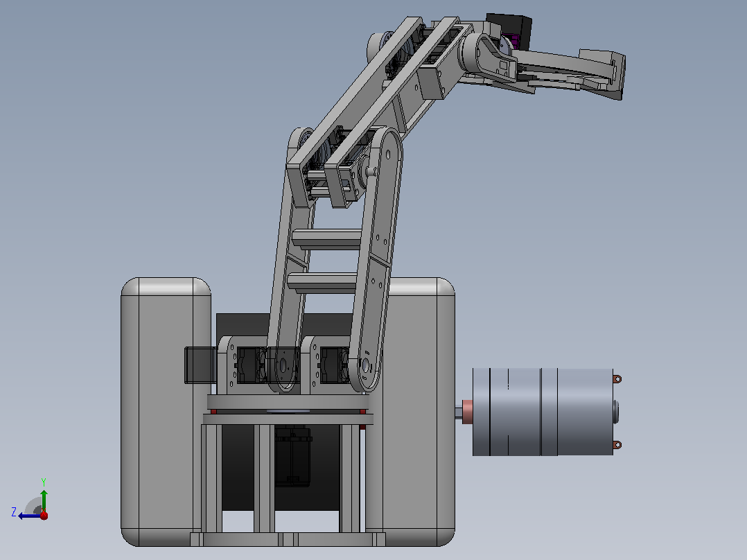The height and width of the screenshot is (560, 747).
Task: Click the red X axis ball of triad
Action: 44,515
